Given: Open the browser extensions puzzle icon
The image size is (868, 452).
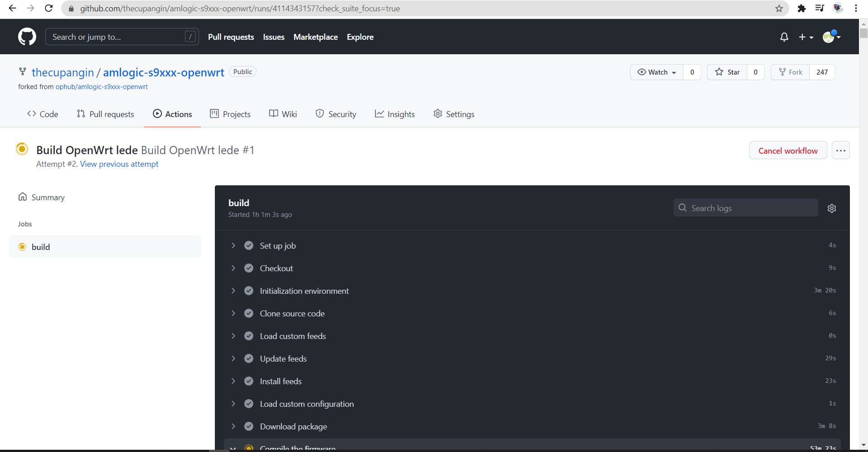Looking at the screenshot, I should (x=802, y=8).
